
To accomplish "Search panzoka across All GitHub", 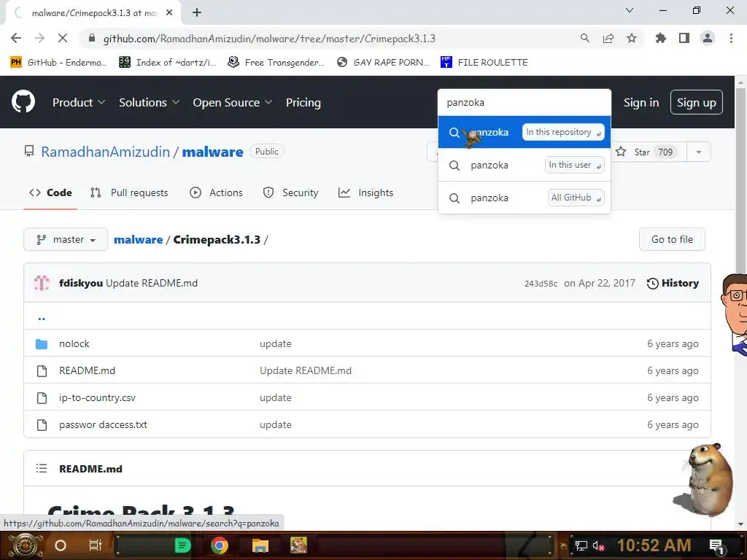I will click(x=524, y=198).
